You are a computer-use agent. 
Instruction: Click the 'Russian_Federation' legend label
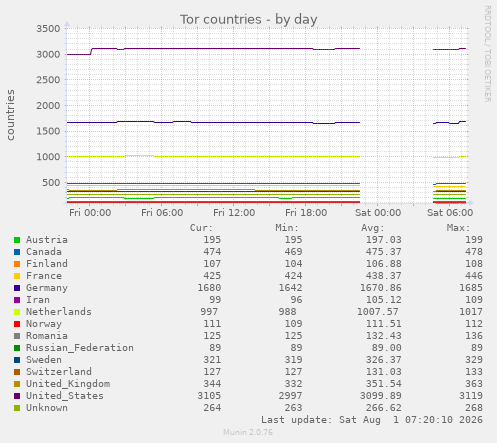(x=80, y=348)
